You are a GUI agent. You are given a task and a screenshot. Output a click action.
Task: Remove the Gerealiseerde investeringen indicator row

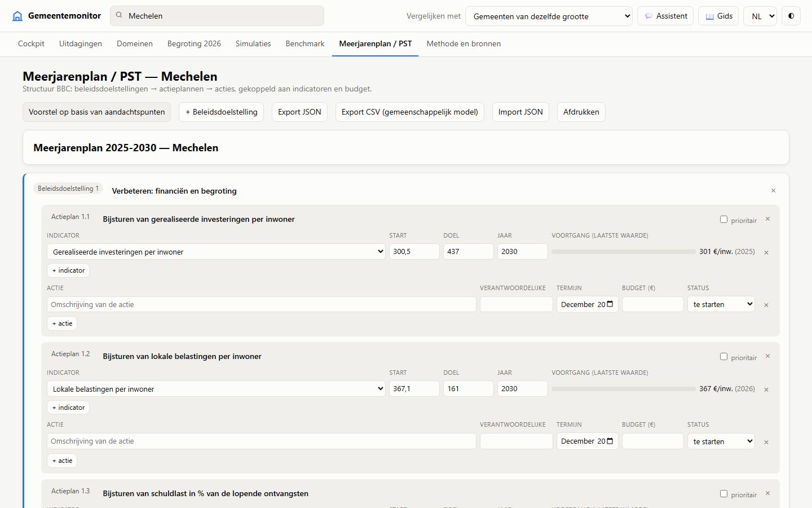coord(766,252)
